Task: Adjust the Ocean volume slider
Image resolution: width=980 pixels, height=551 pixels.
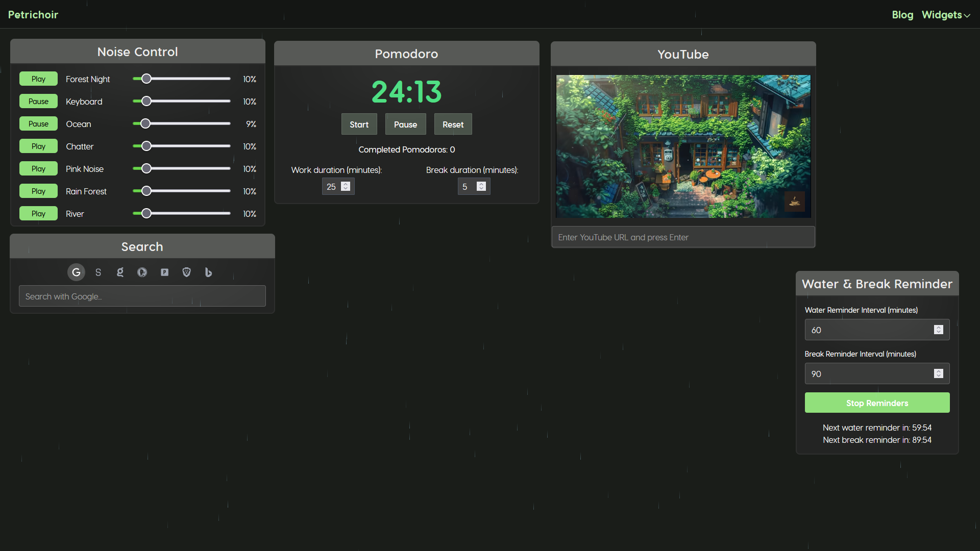Action: coord(181,123)
